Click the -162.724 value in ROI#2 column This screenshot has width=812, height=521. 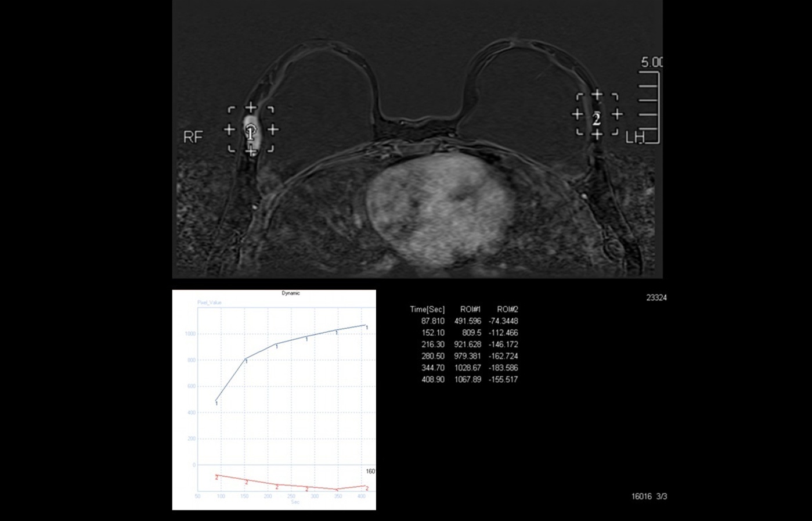point(503,356)
